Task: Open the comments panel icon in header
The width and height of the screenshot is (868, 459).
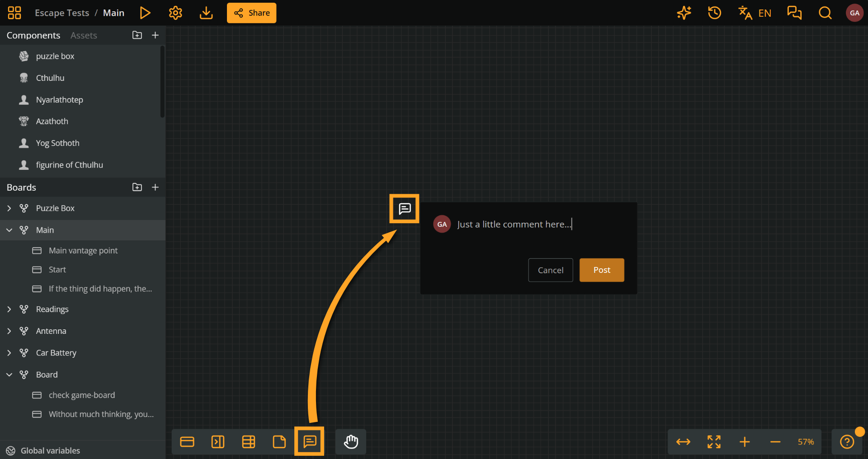Action: [794, 13]
